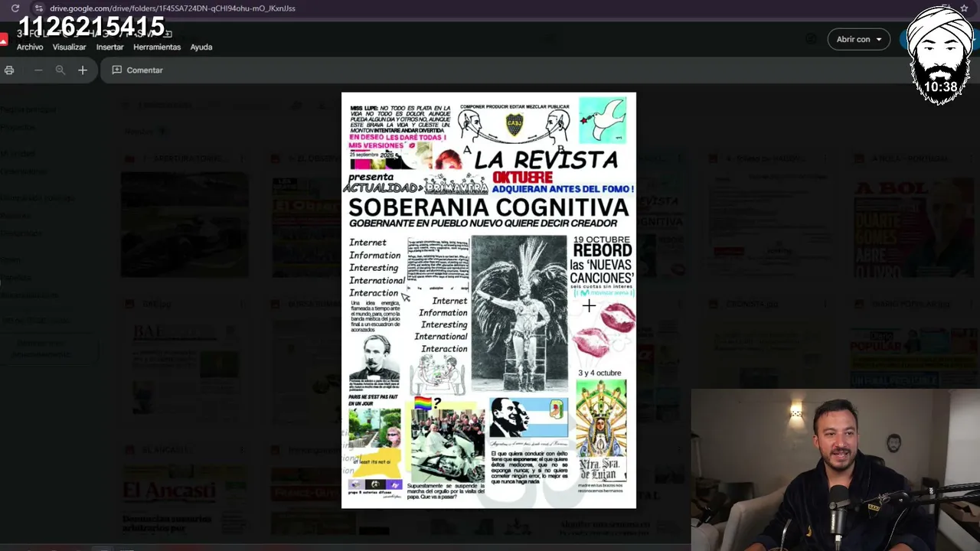Open the Archivo menu
Viewport: 980px width, 551px height.
[30, 47]
